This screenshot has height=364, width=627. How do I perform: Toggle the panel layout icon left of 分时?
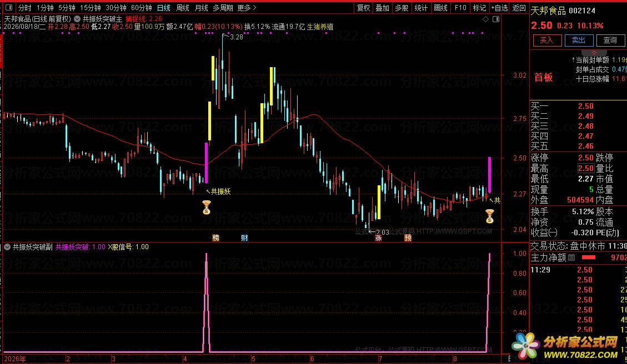click(9, 8)
